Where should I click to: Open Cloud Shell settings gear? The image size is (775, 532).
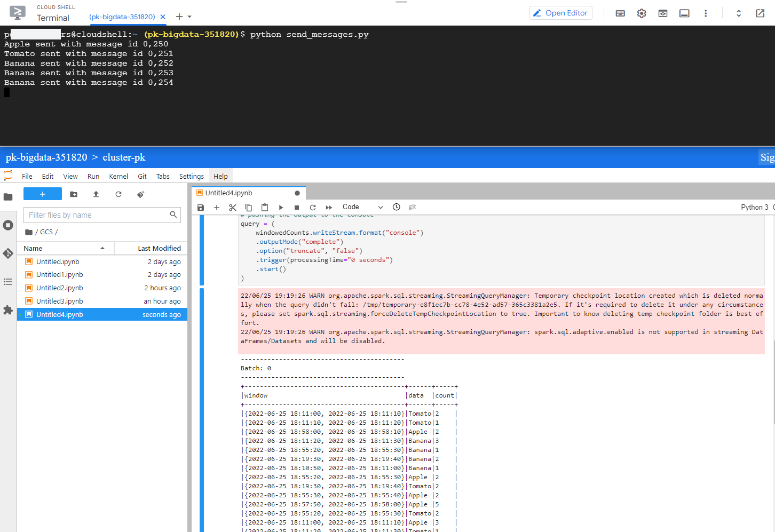[x=641, y=13]
